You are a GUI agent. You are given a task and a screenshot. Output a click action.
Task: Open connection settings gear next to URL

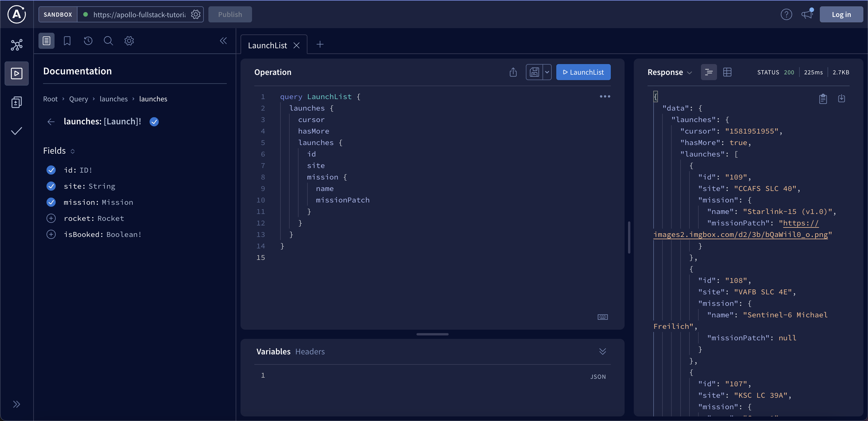(x=196, y=14)
